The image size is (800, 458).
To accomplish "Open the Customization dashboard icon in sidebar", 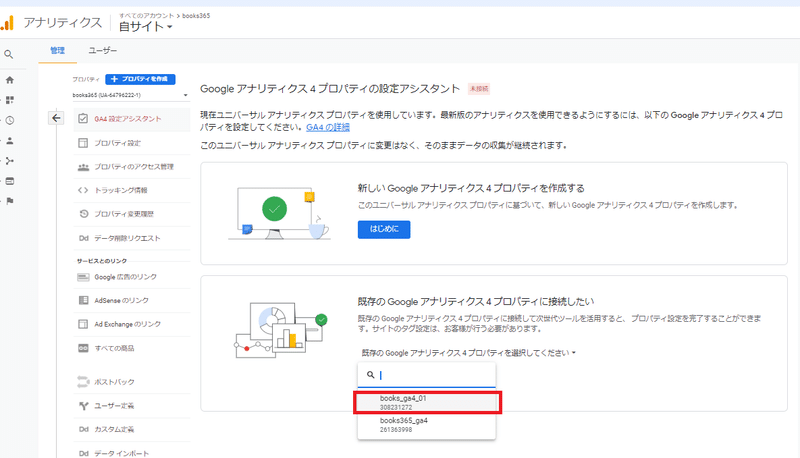I will coord(9,100).
